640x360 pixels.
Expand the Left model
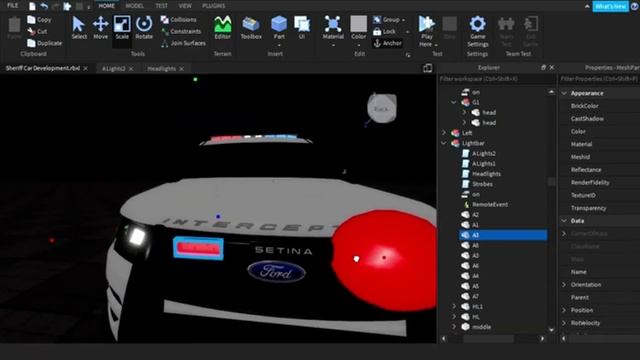(x=444, y=133)
